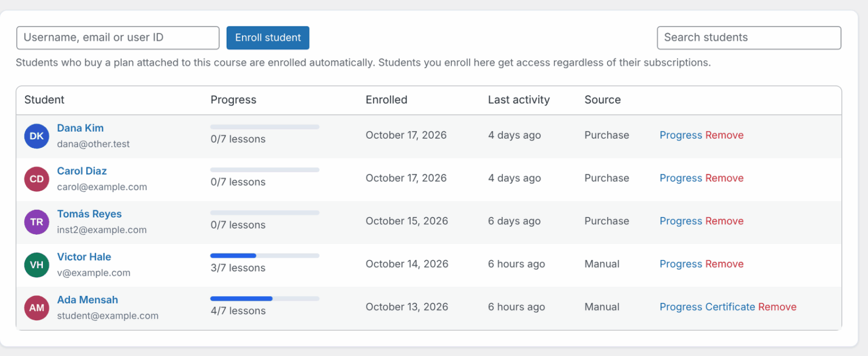Click the 4/7 lessons label

(238, 311)
